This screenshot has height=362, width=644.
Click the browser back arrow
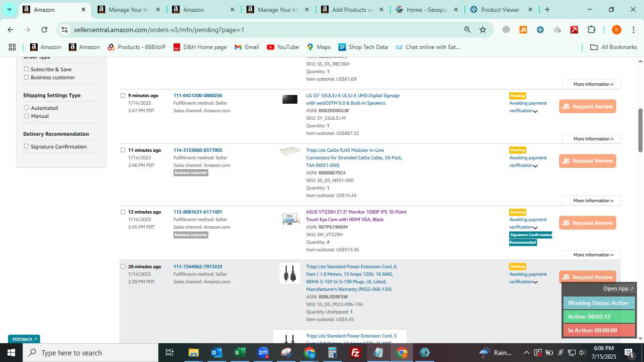pyautogui.click(x=10, y=30)
